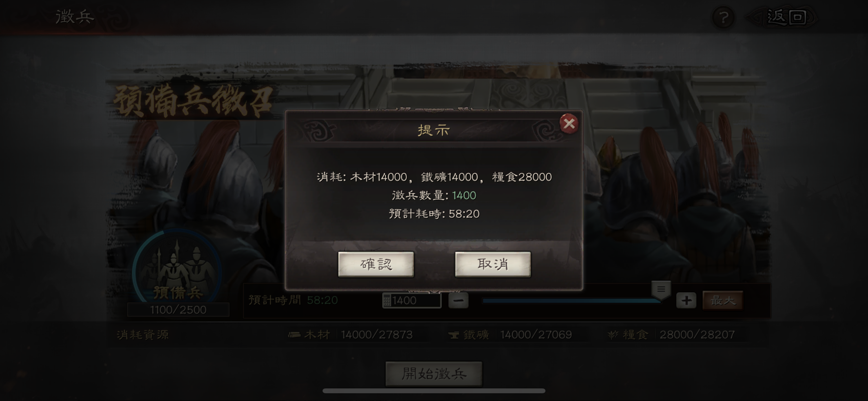Close the 提示 dialog with red X
This screenshot has height=401, width=868.
coord(569,124)
